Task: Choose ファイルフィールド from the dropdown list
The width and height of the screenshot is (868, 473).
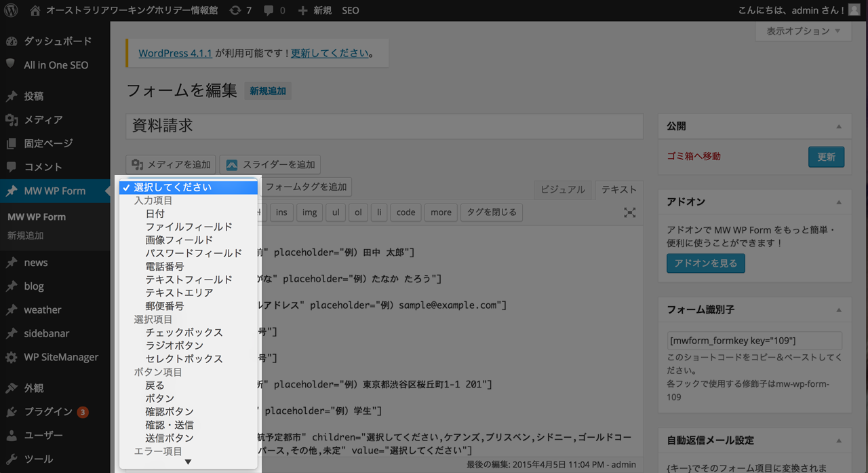Action: [189, 227]
